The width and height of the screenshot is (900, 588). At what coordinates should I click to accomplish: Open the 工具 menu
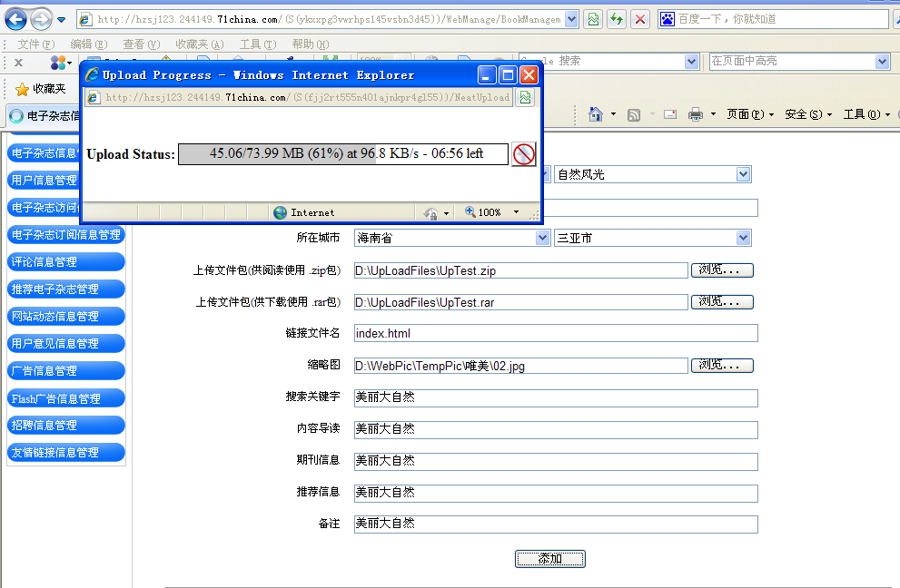(x=258, y=44)
